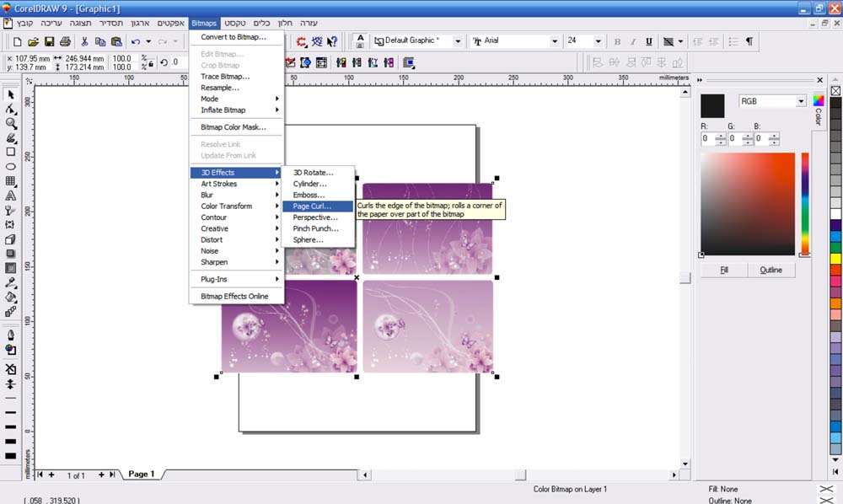Choose Convert to Bitmap menu item
Screen dimensions: 843x504
coord(237,37)
